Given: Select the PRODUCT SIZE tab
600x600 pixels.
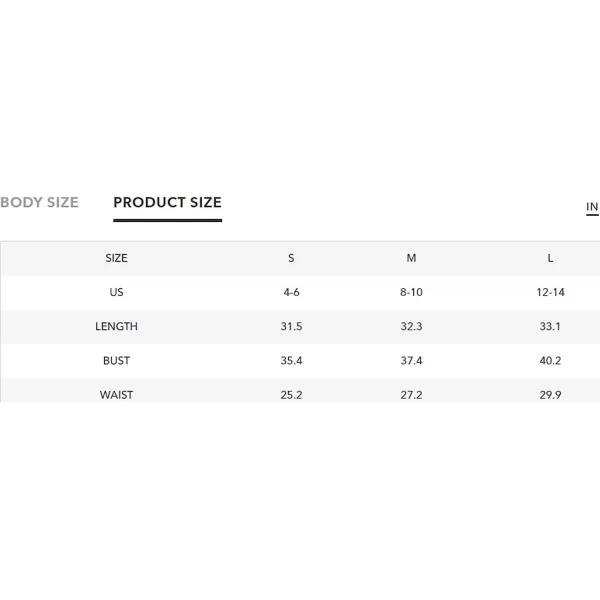Looking at the screenshot, I should pos(168,202).
